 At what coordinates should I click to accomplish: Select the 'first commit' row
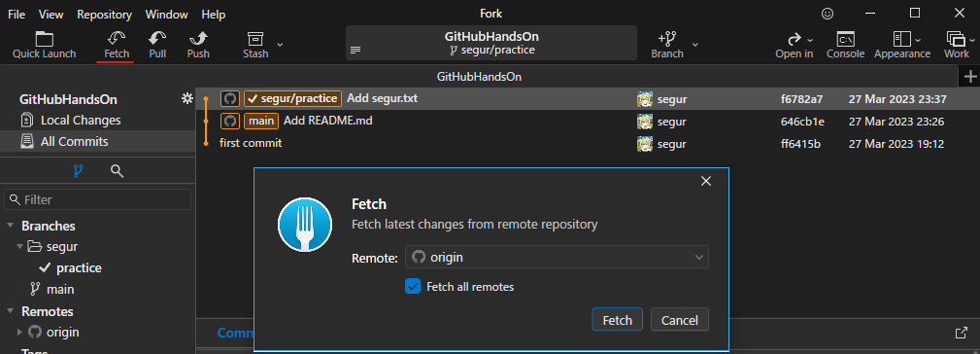coord(588,143)
